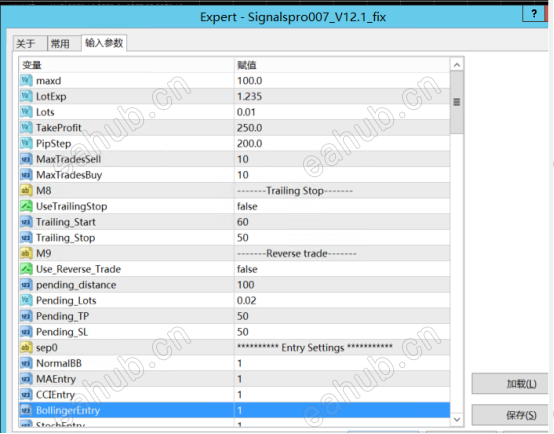Click the MaxTradesSell integer icon

[26, 159]
